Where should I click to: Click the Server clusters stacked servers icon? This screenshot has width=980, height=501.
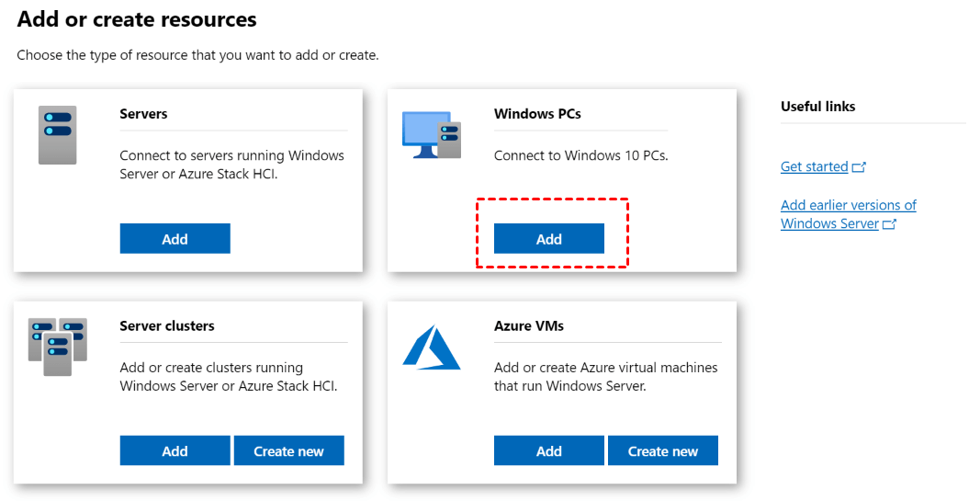(x=58, y=347)
